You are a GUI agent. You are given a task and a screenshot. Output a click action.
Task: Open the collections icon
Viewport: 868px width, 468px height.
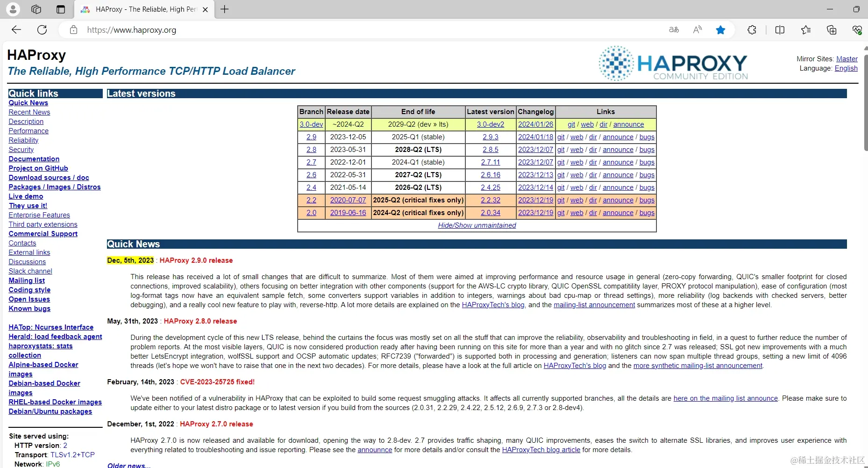[x=832, y=30]
